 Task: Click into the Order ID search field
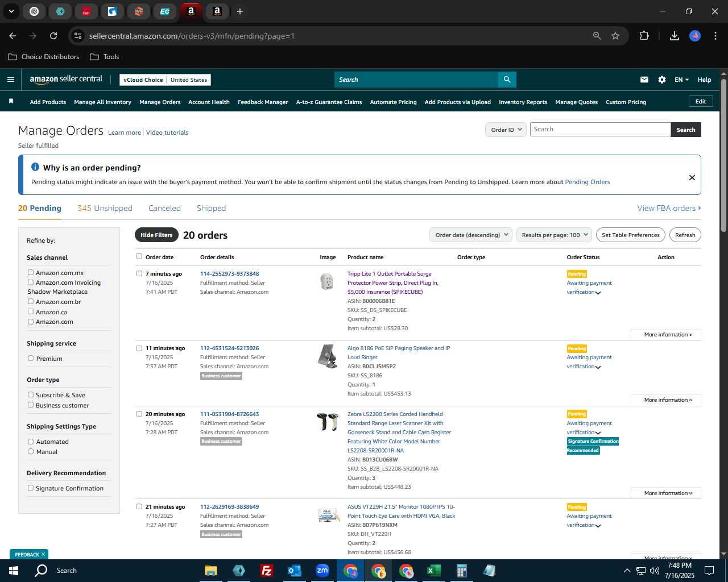click(x=600, y=130)
